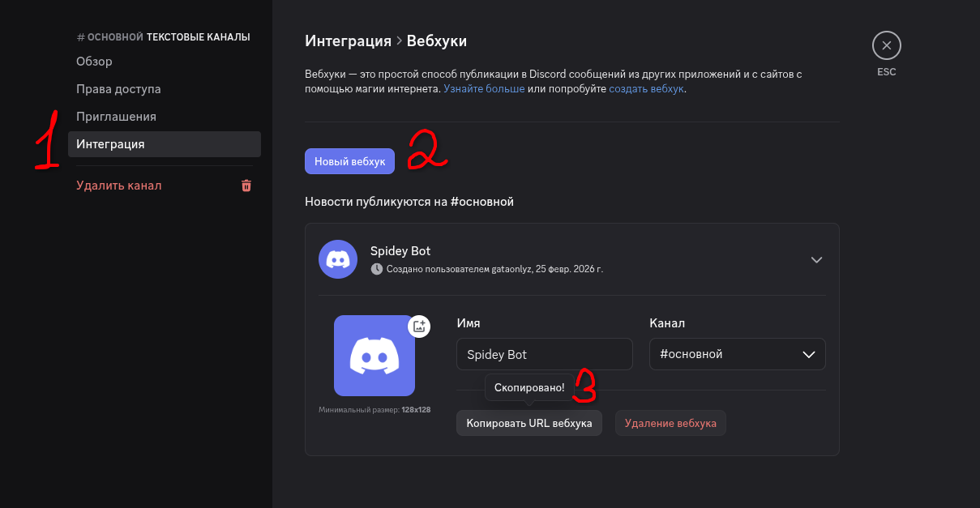Close settings with the X button above ESC
The height and width of the screenshot is (508, 980).
point(886,45)
